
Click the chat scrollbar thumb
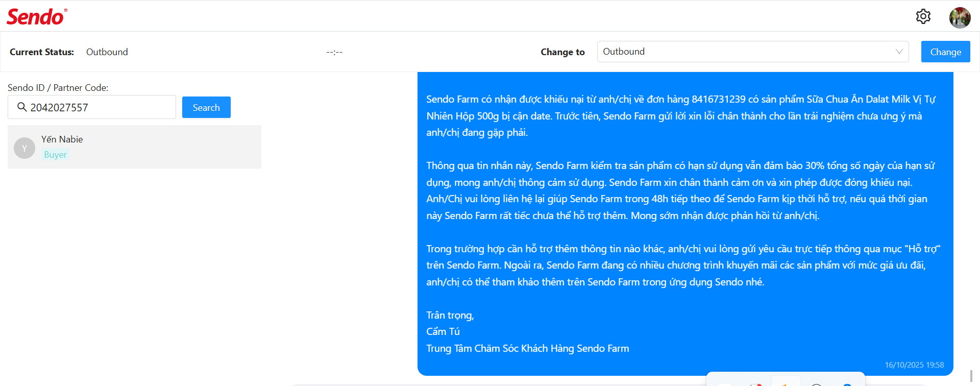tap(971, 377)
